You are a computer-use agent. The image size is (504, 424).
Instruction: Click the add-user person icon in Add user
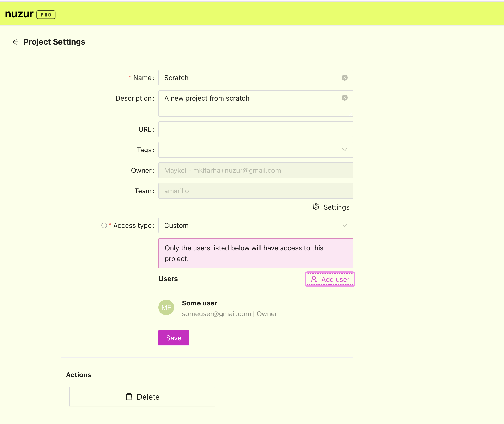314,279
